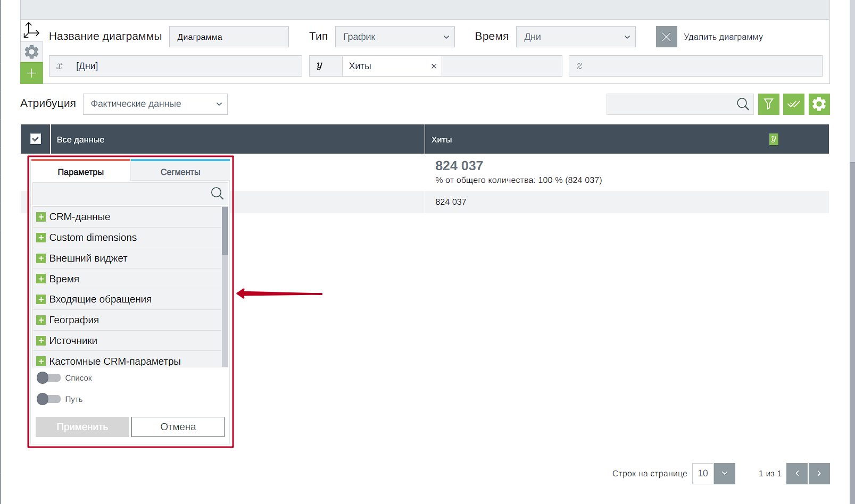Screen dimensions: 855x504
Task: Go to next page arrow
Action: [819, 473]
